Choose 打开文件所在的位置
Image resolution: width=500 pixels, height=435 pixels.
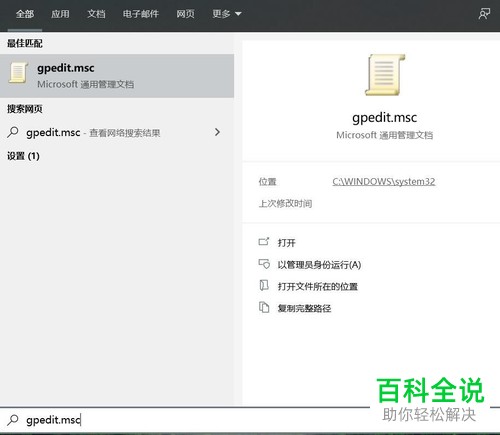[318, 286]
